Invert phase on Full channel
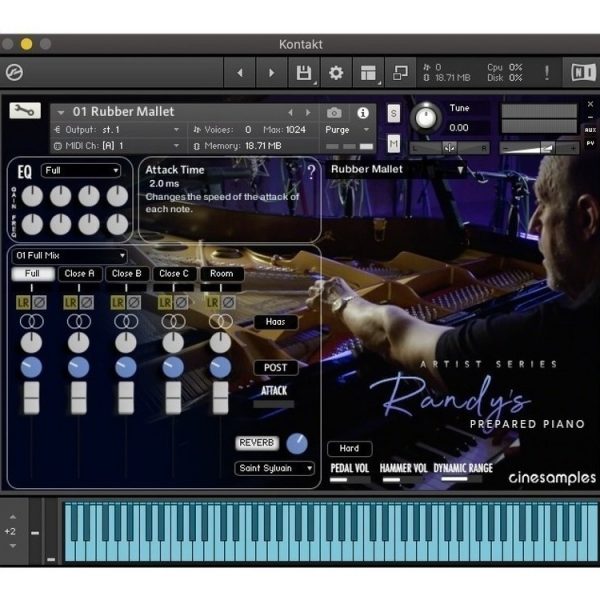This screenshot has height=600, width=600. coord(39,303)
